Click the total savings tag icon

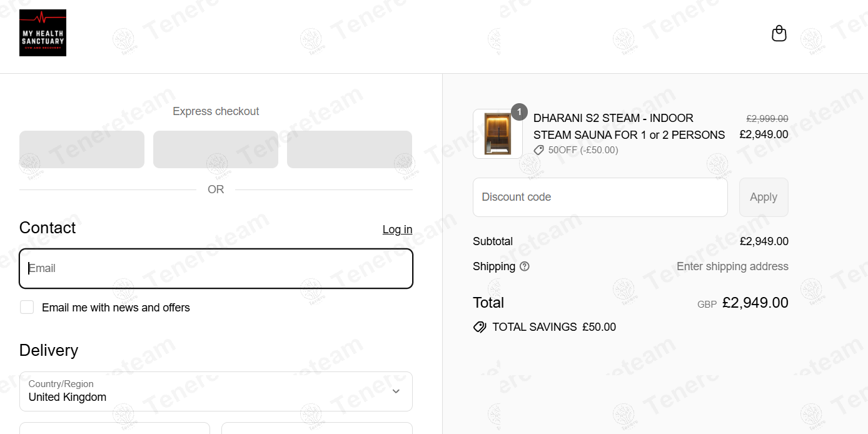click(480, 327)
